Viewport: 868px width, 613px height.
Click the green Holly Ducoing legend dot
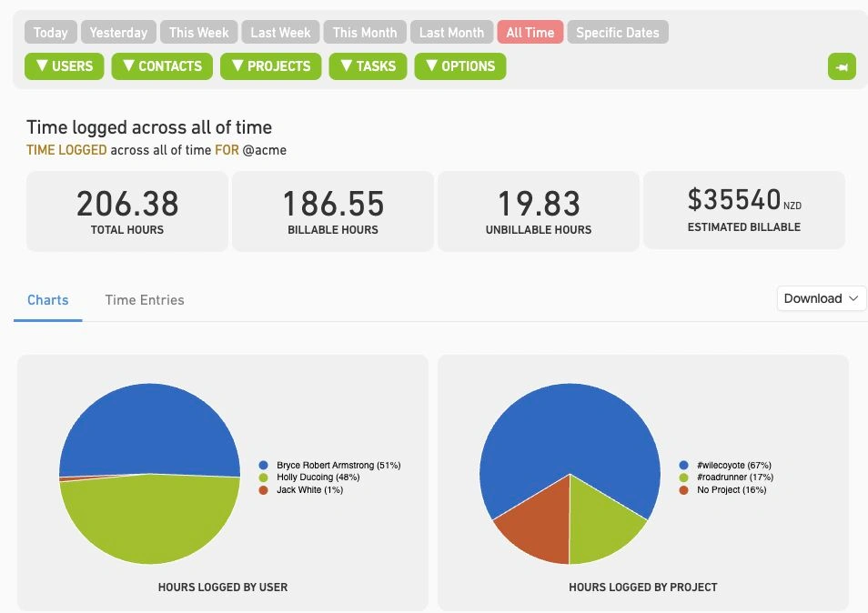click(x=264, y=477)
